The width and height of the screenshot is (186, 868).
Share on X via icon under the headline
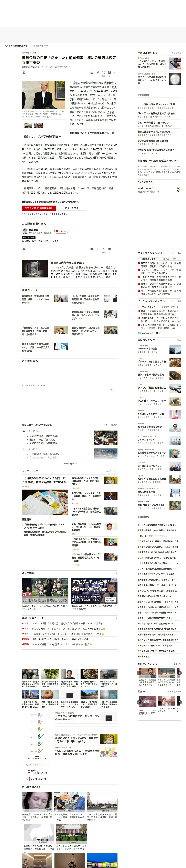104,72
